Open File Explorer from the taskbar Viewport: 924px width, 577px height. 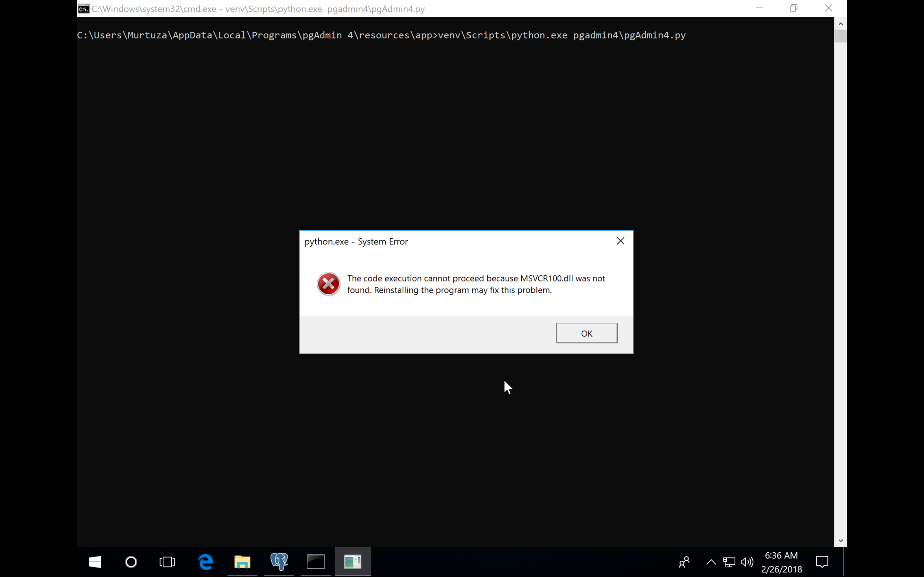(242, 562)
